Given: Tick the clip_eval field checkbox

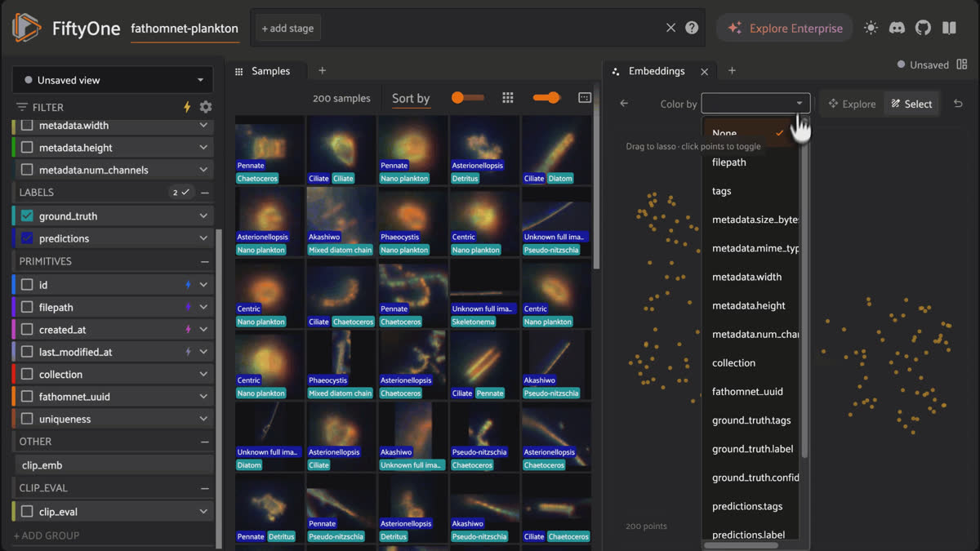Looking at the screenshot, I should 27,512.
